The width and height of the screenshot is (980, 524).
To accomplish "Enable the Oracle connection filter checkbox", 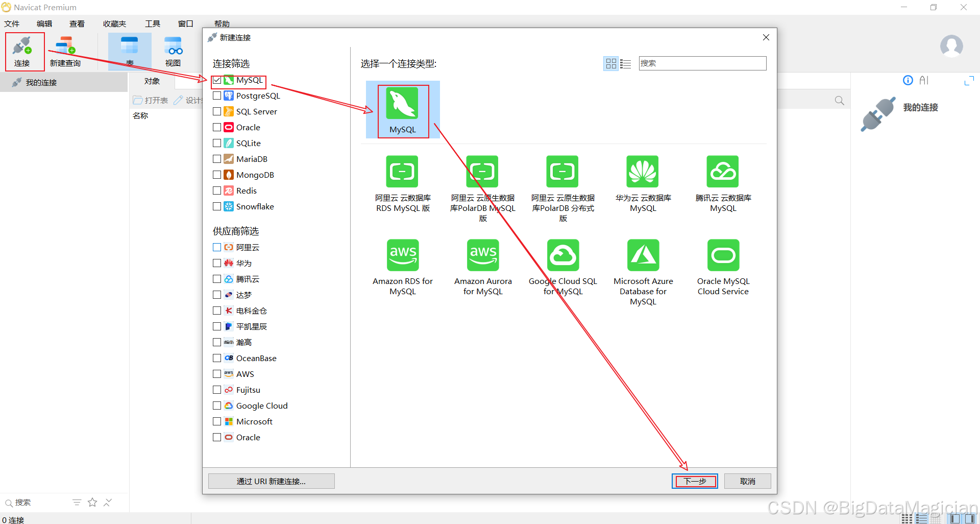I will point(217,127).
